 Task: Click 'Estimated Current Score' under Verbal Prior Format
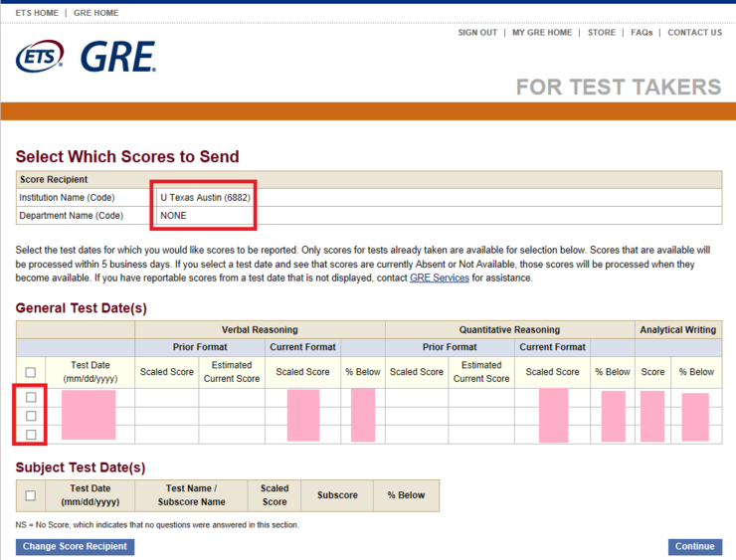(x=232, y=372)
